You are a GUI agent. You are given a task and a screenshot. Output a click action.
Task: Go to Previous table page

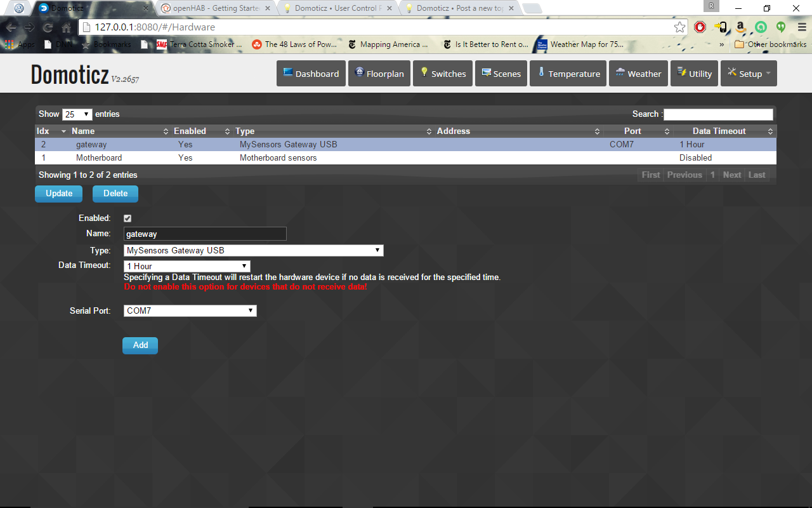[684, 175]
